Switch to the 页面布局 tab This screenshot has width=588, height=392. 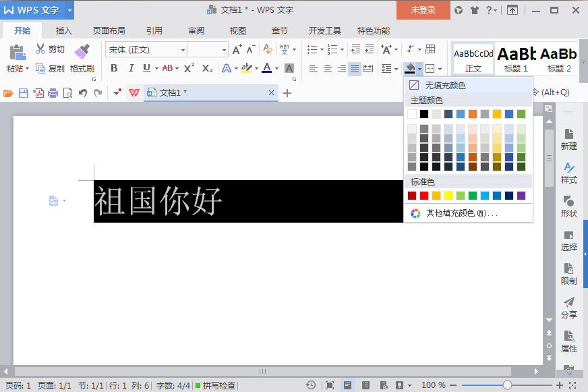pos(109,31)
